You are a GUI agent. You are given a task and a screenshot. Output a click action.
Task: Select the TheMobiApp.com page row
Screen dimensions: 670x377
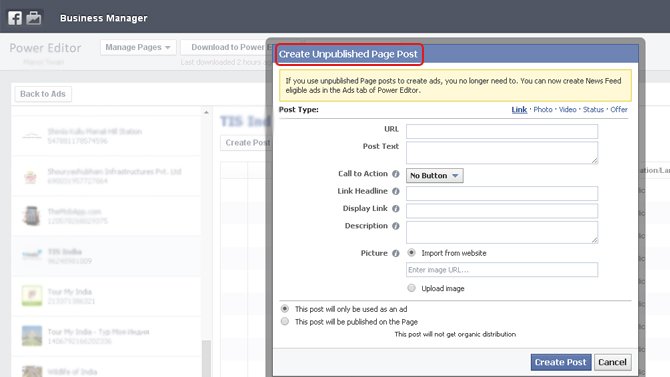[106, 216]
